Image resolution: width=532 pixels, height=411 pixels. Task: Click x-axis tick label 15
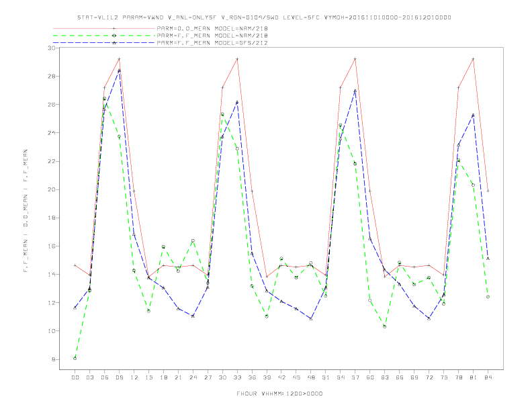tap(148, 377)
